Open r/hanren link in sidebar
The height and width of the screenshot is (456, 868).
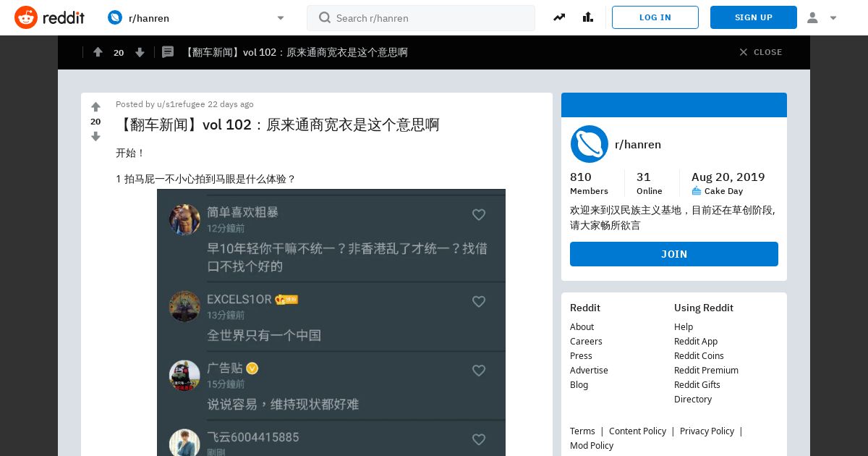click(x=638, y=145)
